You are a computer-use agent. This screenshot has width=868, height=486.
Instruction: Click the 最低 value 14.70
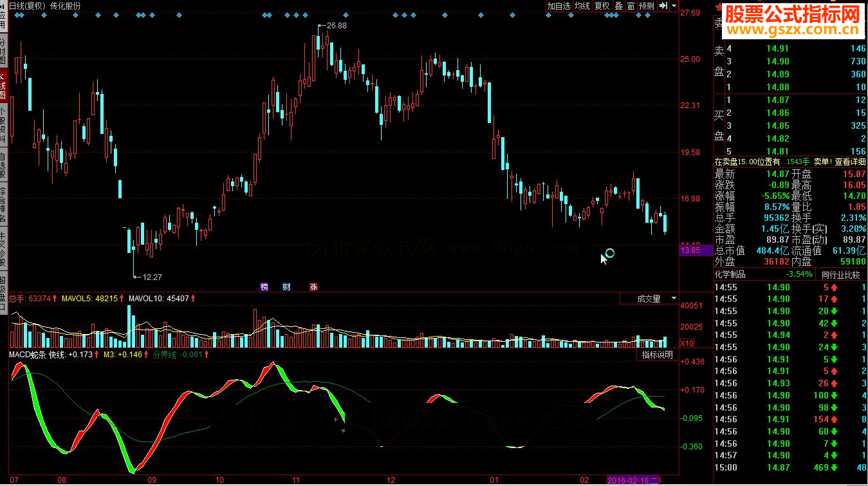pyautogui.click(x=855, y=196)
